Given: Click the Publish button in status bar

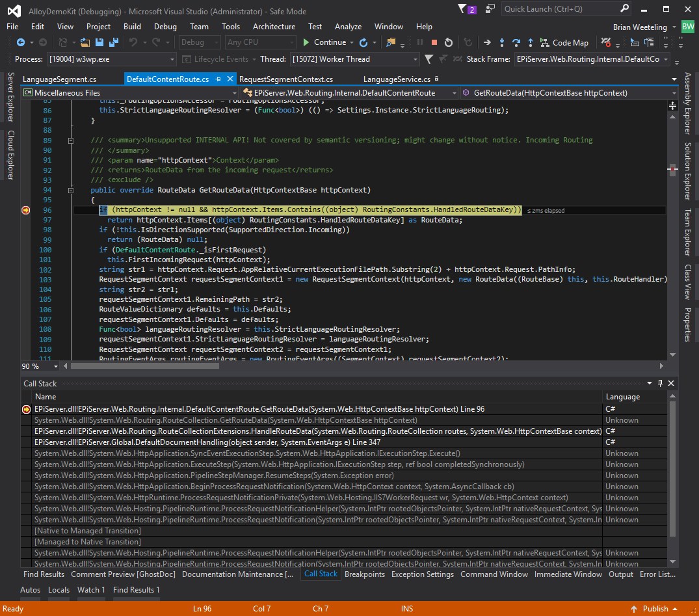Looking at the screenshot, I should (x=654, y=609).
